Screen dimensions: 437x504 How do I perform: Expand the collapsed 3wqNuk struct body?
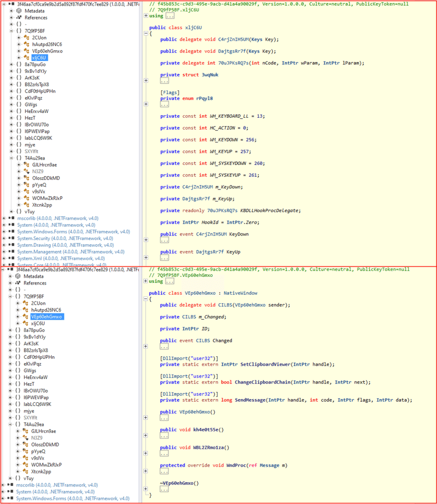(x=146, y=81)
